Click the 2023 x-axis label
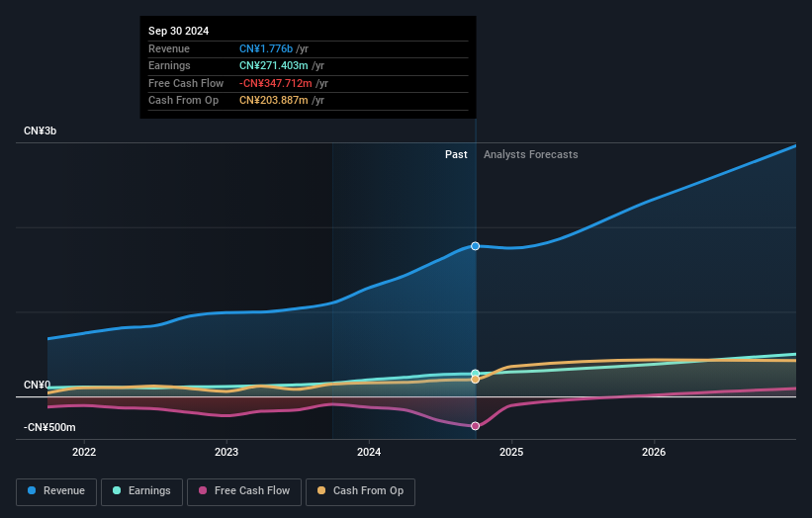Screen dimensions: 812x518 point(226,452)
